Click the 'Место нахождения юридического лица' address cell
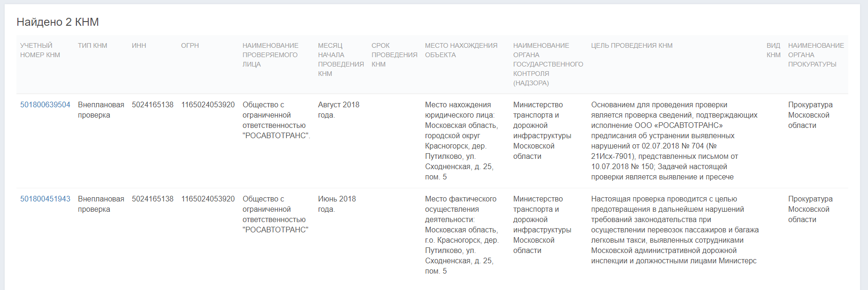The width and height of the screenshot is (868, 290). 462,141
